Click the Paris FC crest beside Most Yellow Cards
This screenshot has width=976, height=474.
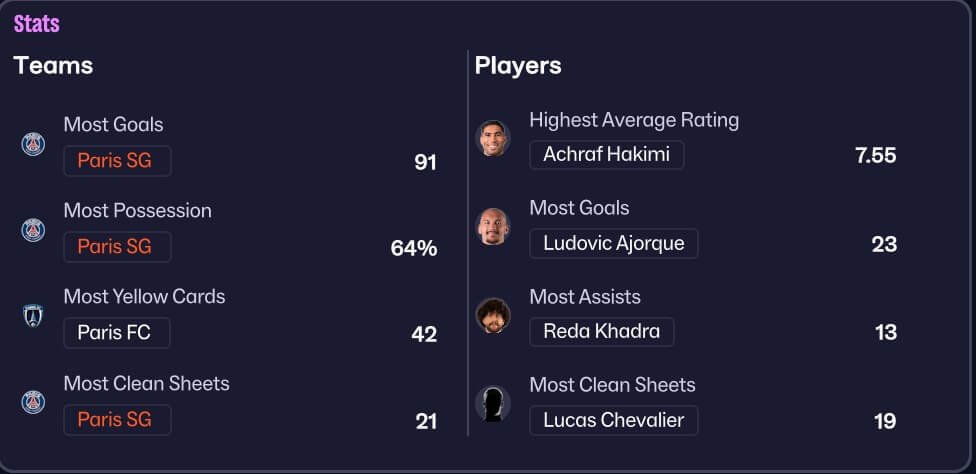[x=33, y=316]
